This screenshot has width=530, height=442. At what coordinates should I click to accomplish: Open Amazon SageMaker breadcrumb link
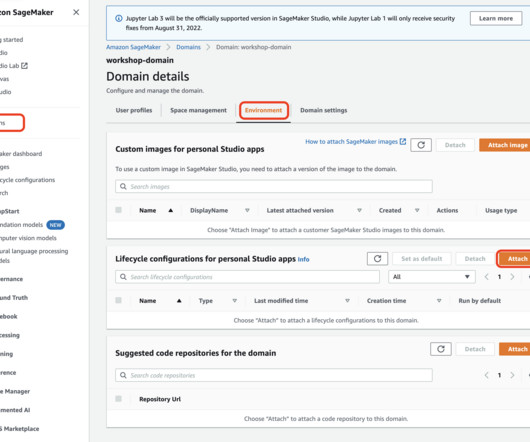[133, 47]
